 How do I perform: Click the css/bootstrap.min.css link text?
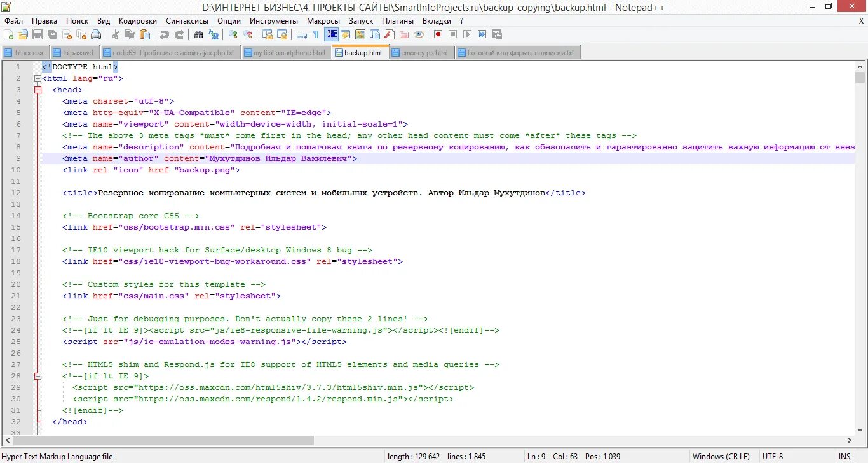point(177,227)
